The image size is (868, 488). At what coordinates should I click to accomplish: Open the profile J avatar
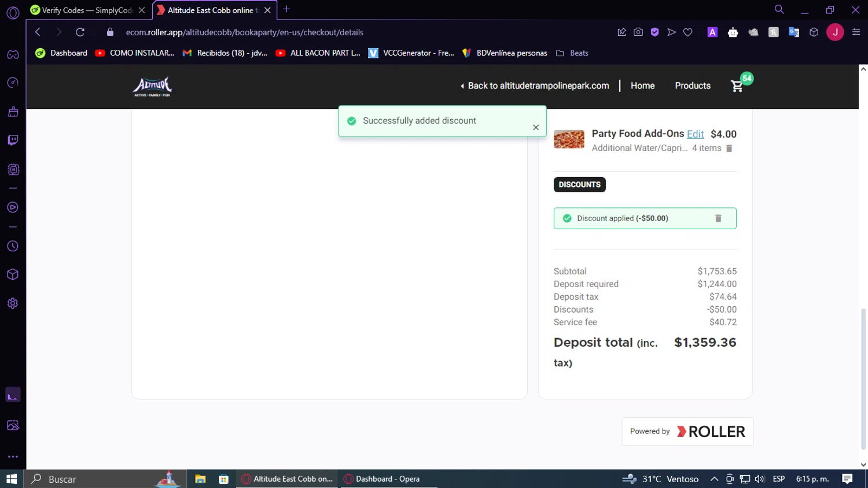(835, 32)
